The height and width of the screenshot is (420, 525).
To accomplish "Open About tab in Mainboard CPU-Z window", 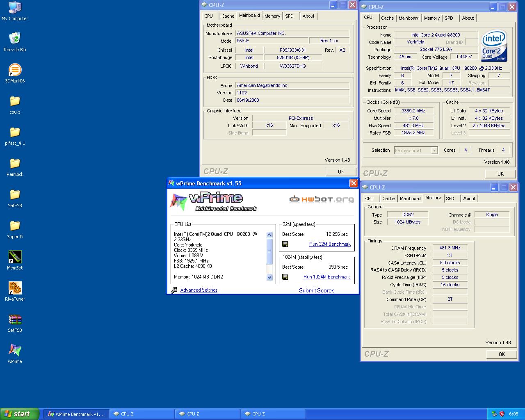I will [x=308, y=16].
